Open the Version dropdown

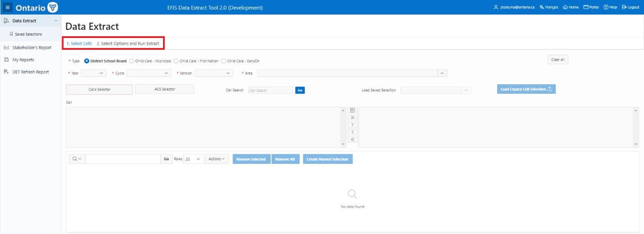(214, 73)
